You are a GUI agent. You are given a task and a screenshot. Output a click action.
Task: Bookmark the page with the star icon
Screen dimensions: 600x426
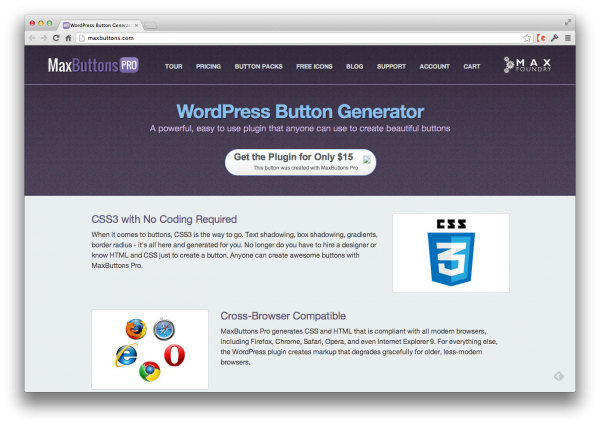(527, 38)
